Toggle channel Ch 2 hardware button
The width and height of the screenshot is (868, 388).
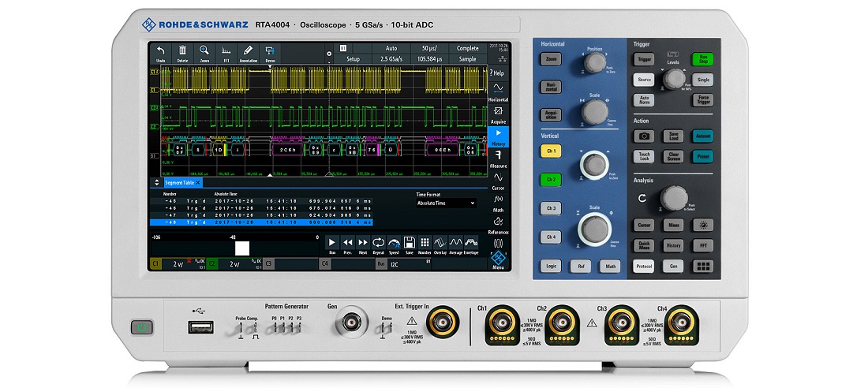click(552, 180)
